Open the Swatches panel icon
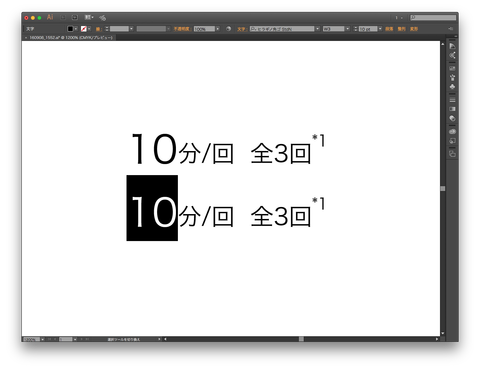Image resolution: width=480 pixels, height=371 pixels. tap(452, 68)
